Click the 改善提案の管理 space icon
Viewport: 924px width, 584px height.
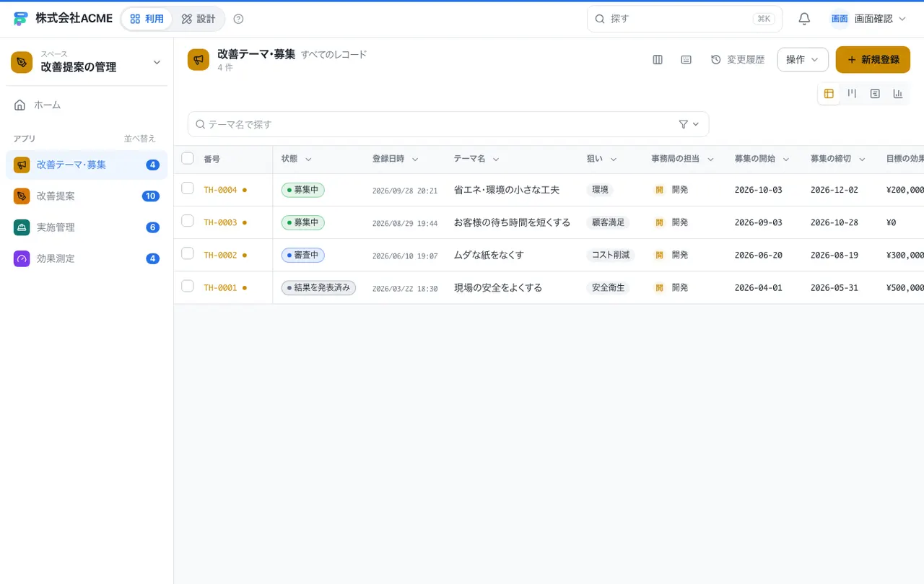coord(22,62)
